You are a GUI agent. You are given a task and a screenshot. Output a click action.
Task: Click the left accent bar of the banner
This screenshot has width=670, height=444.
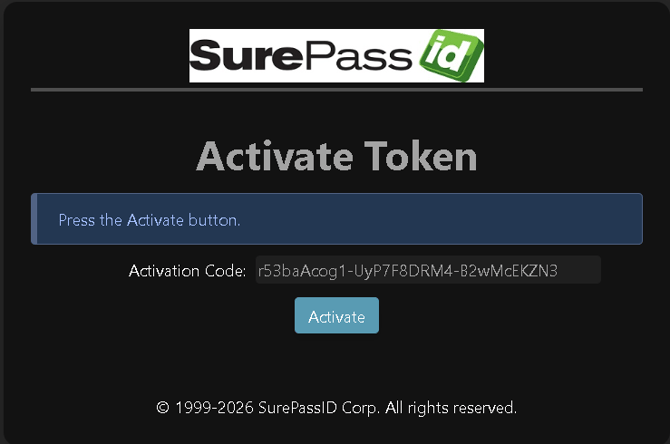tap(34, 219)
